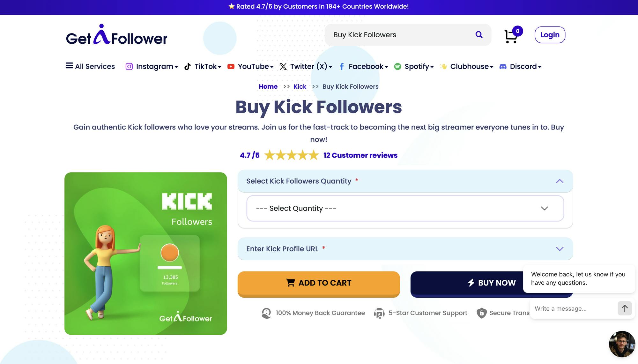The height and width of the screenshot is (364, 638).
Task: Click the All Services hamburger icon
Action: (x=69, y=66)
